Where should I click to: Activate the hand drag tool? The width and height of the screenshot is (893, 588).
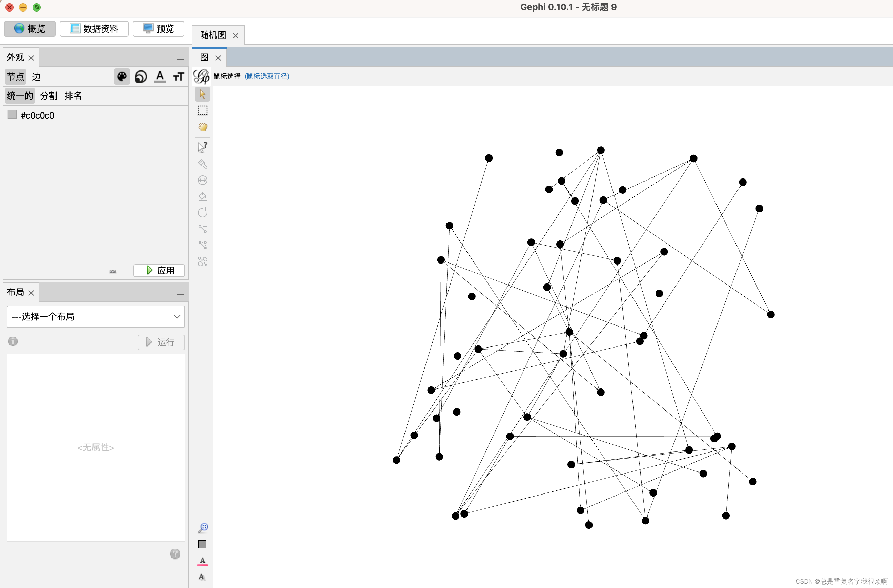pyautogui.click(x=203, y=127)
